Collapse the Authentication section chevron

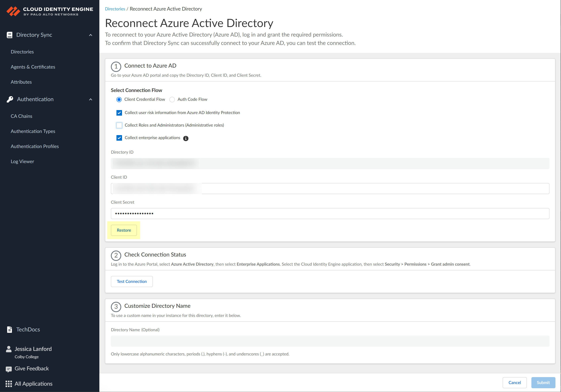91,100
